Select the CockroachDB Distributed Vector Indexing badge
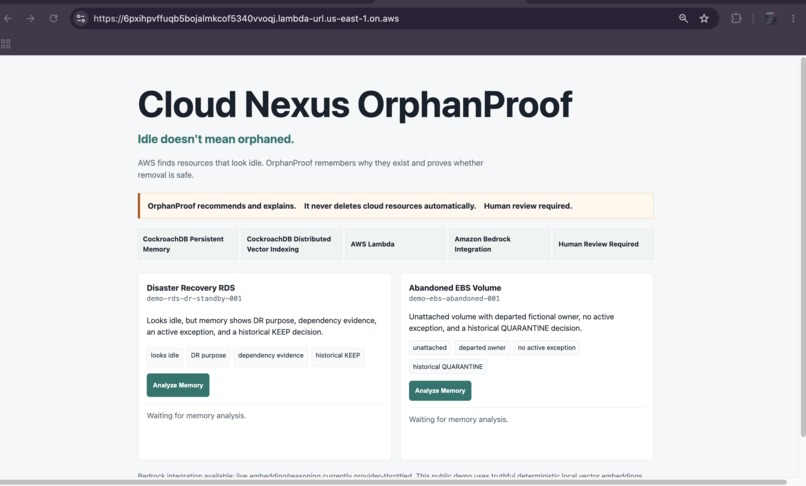806x486 pixels. (x=291, y=244)
